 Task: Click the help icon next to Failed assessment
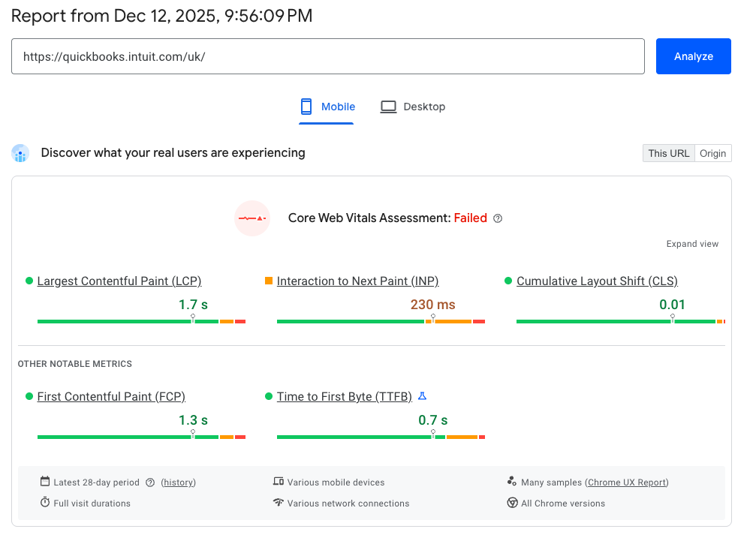pos(498,218)
